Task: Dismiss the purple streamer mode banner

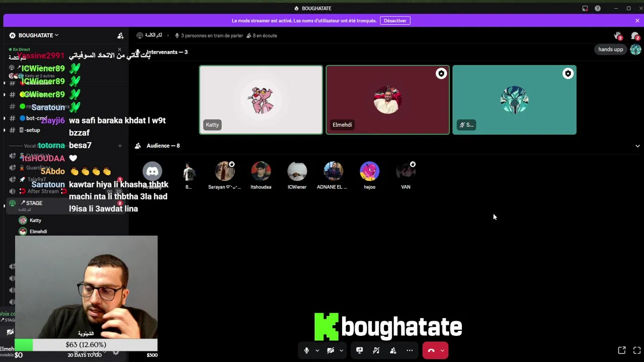Action: [637, 21]
